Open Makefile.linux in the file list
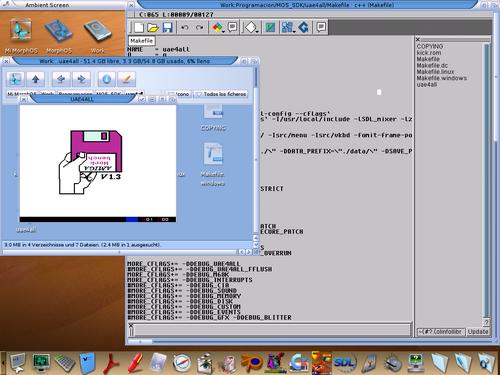500x375 pixels. (x=435, y=72)
